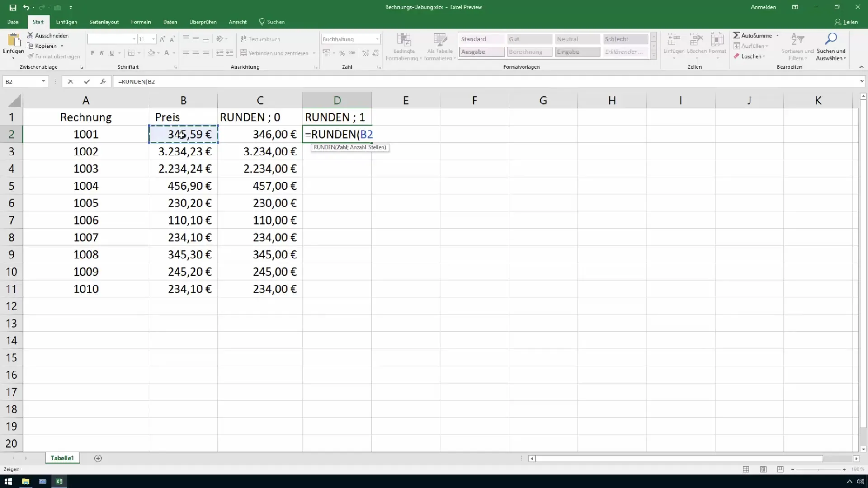Click the Als Tabelle formatieren icon
Viewport: 868px width, 488px height.
pos(440,40)
